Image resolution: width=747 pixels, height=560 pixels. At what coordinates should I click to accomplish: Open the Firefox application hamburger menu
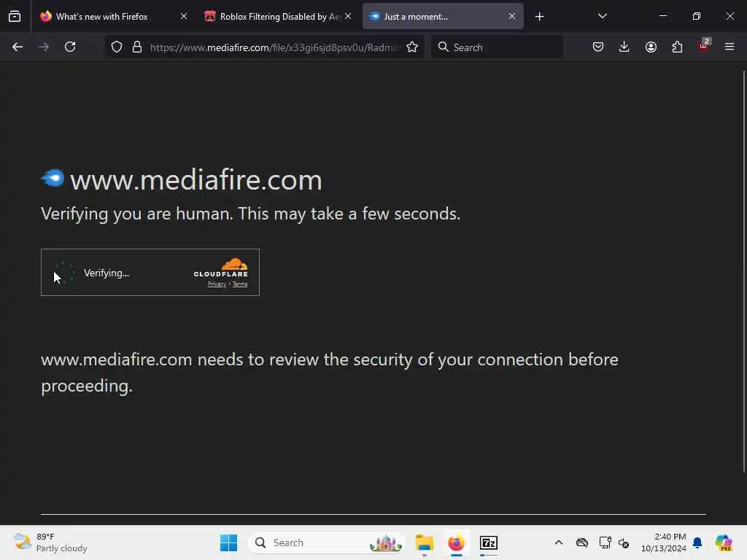729,47
